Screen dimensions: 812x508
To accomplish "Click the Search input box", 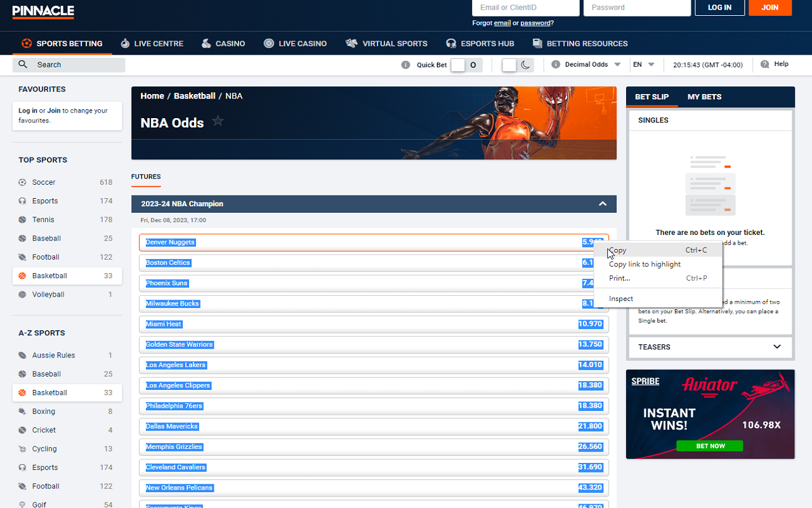I will 69,65.
